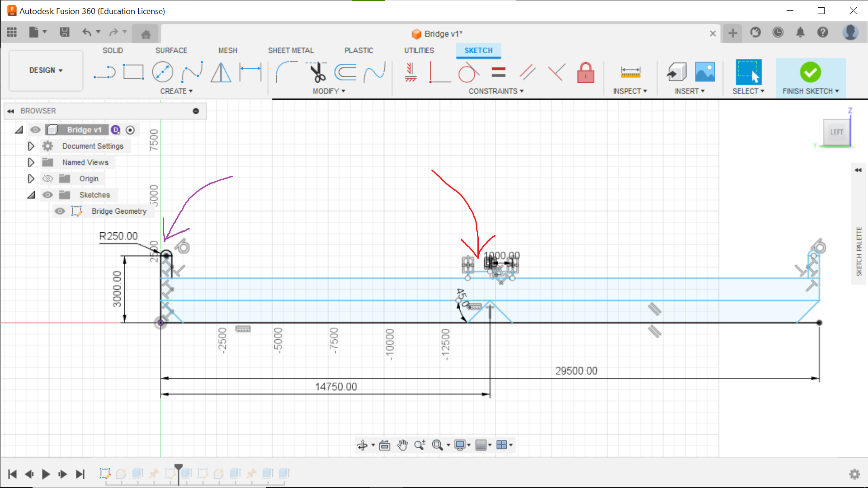Open the Measure inspect tool

[x=630, y=72]
